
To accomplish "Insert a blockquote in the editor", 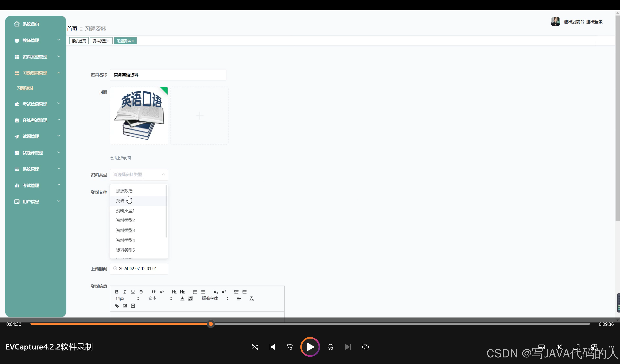I will pos(154,292).
